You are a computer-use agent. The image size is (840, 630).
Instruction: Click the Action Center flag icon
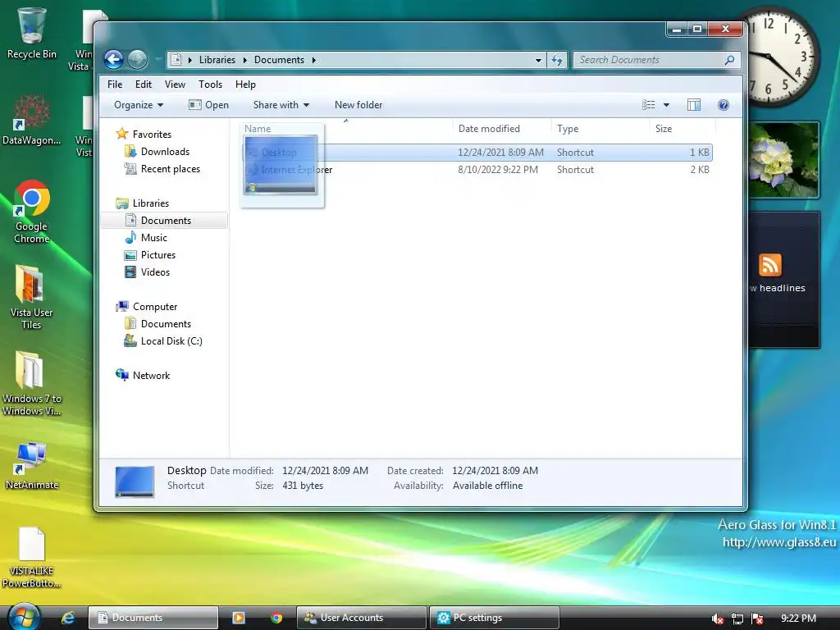click(757, 619)
